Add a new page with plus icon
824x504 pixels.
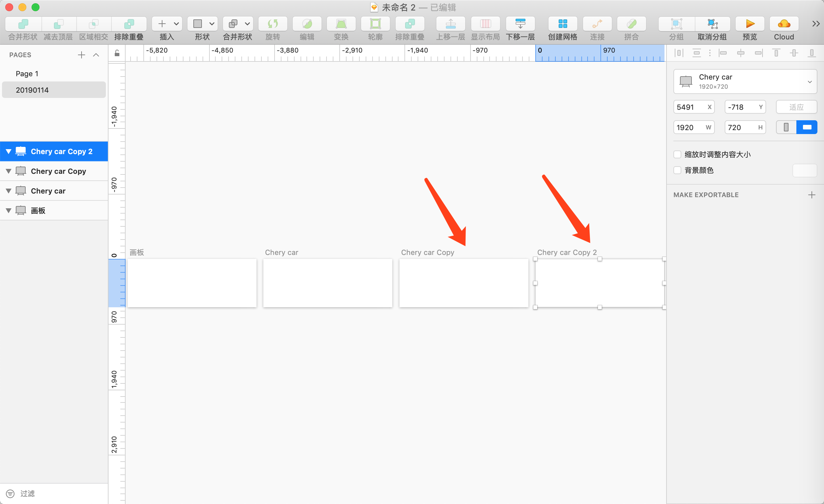coord(81,55)
